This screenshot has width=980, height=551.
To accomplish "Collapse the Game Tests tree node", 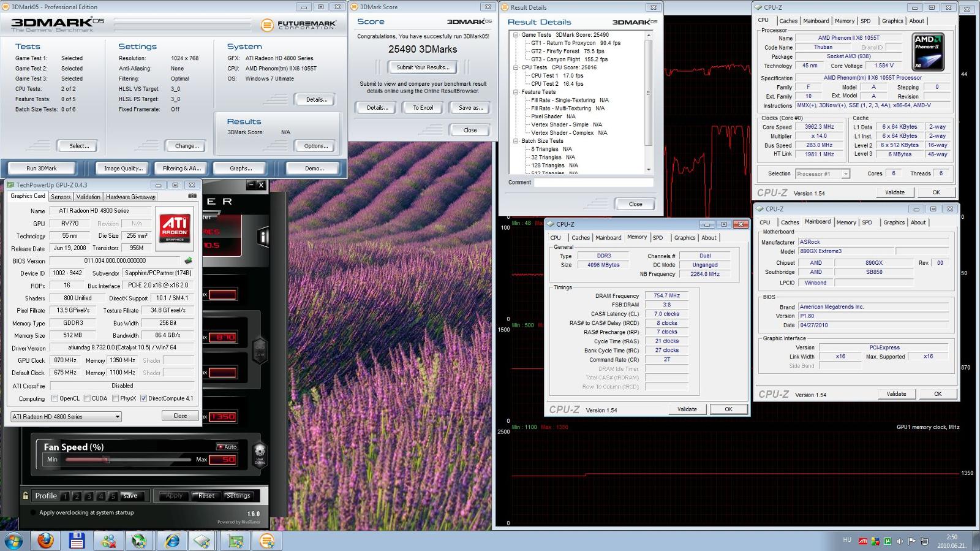I will tap(516, 35).
